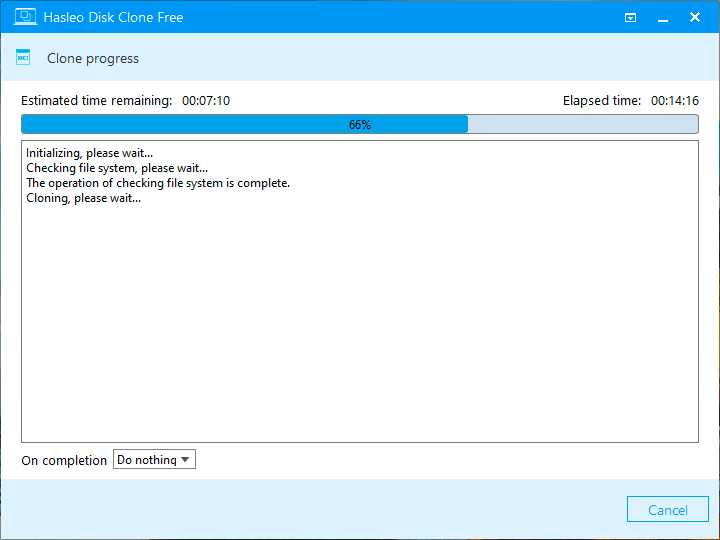Viewport: 720px width, 540px height.
Task: Click the "Checking file system, please wait..." line
Action: coord(117,168)
